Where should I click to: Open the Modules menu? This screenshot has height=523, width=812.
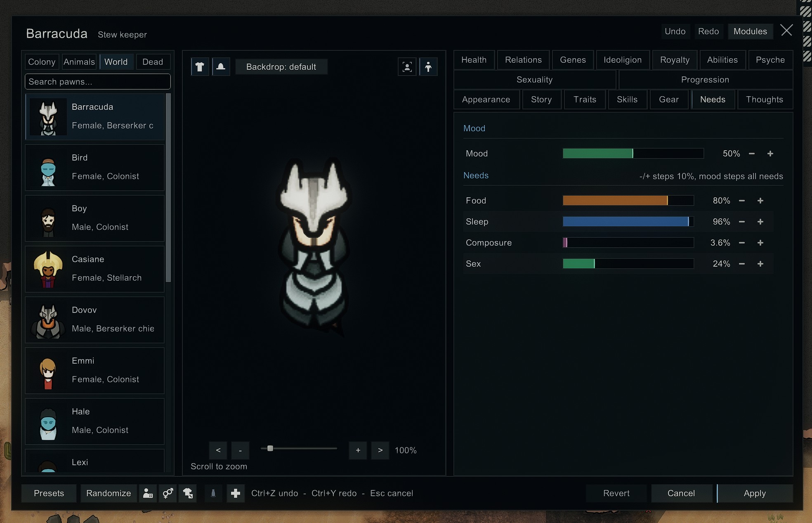point(750,31)
